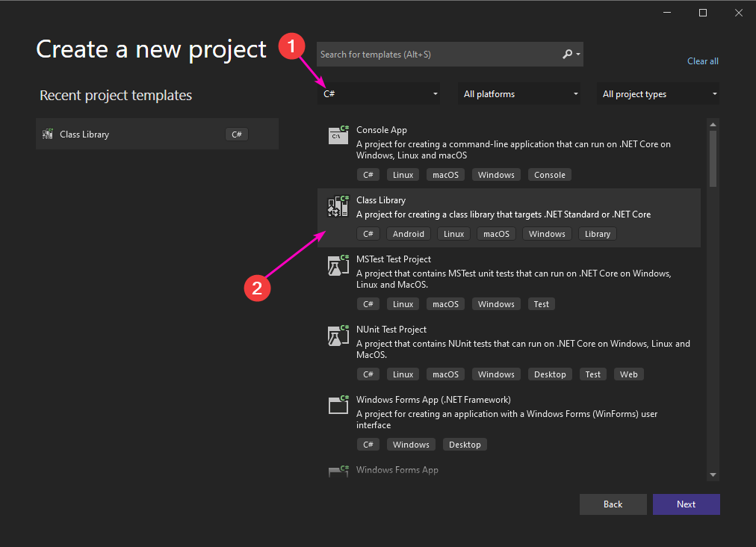Click the search magnifier icon

point(568,54)
